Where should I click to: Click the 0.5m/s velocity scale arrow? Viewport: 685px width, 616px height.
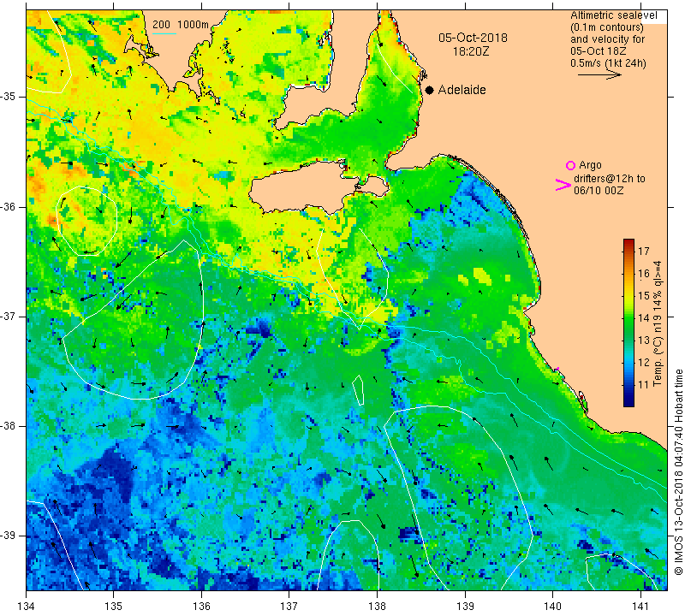(x=599, y=74)
